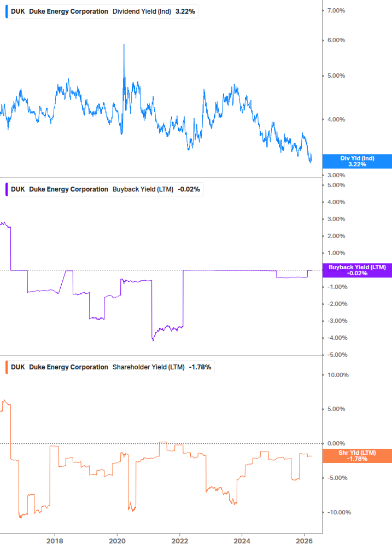Click the -1.78% value in shareholder legend
Screen dimensions: 392x550
[x=200, y=367]
